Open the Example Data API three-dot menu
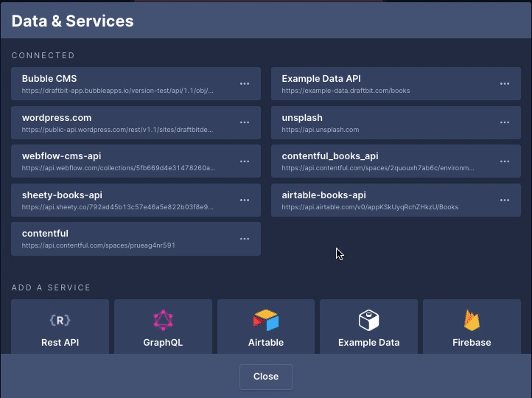 pyautogui.click(x=505, y=83)
